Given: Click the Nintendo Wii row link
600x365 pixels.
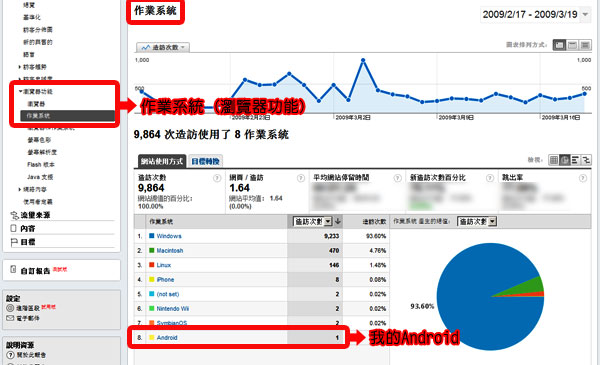Looking at the screenshot, I should point(173,309).
